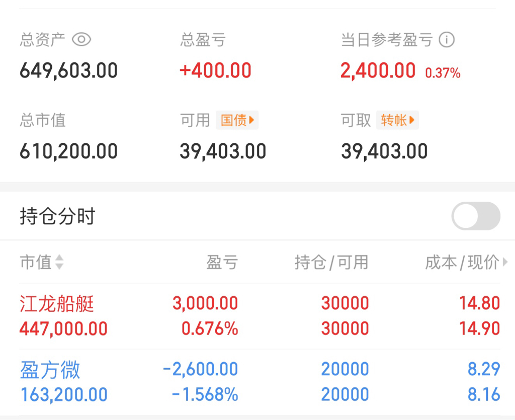
Task: Sort holdings by 市值 arrows
Action: (59, 262)
